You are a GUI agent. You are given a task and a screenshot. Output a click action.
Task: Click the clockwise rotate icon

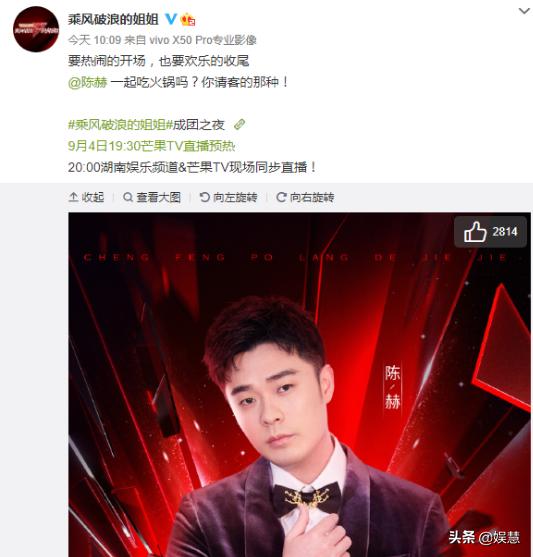[281, 197]
